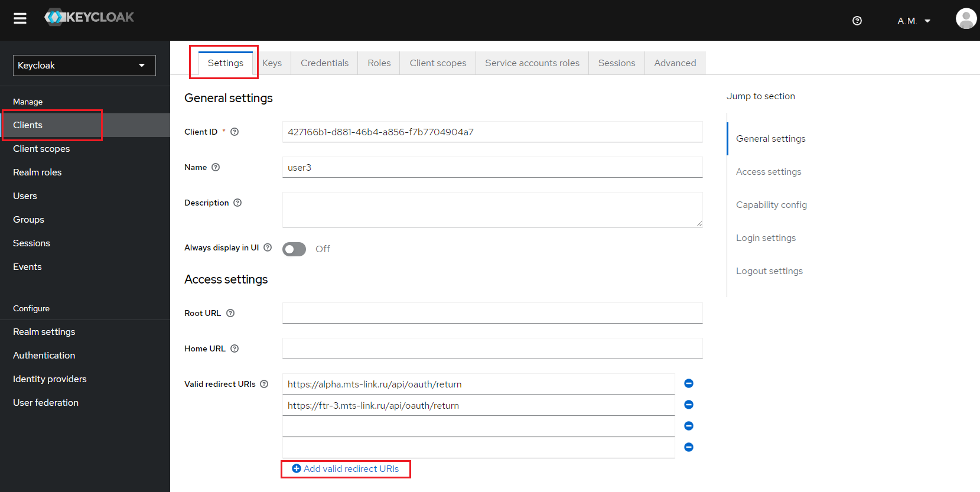Jump to Logout settings section
This screenshot has height=492, width=980.
coord(769,271)
